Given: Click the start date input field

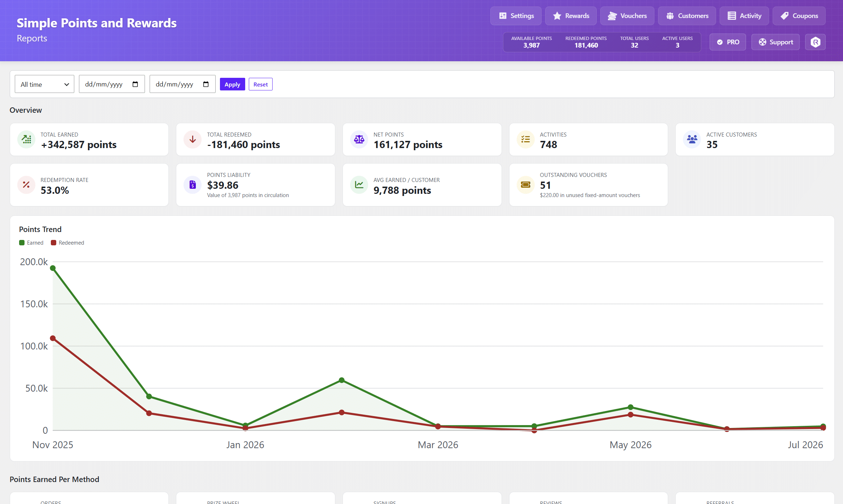Looking at the screenshot, I should tap(112, 84).
